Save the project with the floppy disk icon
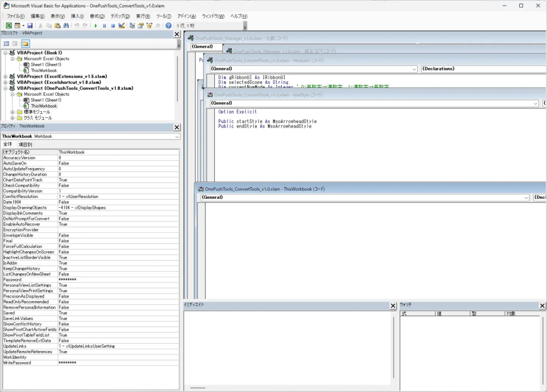The height and width of the screenshot is (392, 547). tap(30, 26)
